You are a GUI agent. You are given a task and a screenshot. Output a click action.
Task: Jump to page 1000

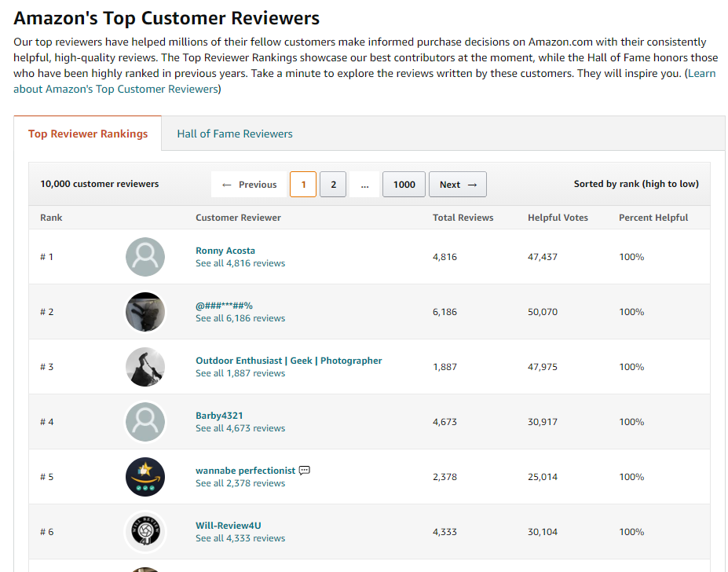click(x=404, y=185)
